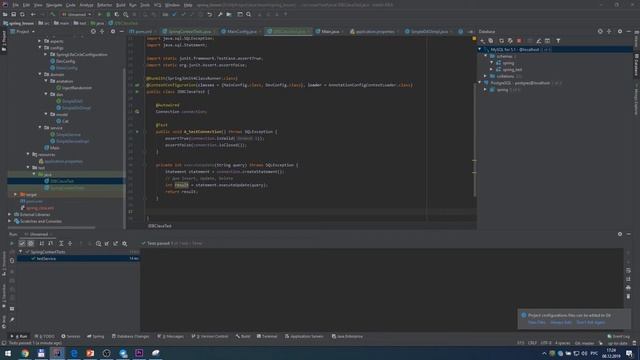Click the editor vertical scrollbar
The height and width of the screenshot is (360, 640).
pyautogui.click(x=475, y=140)
